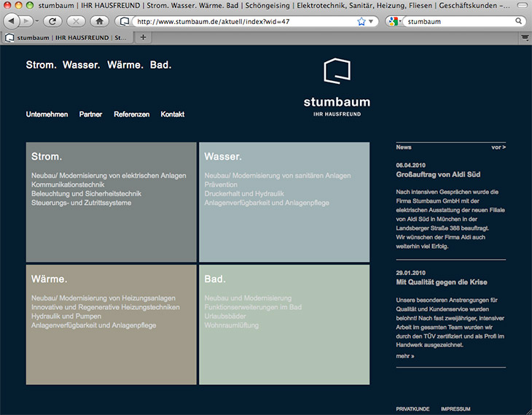
Task: Click the 'mehr »' read more link
Action: tap(404, 356)
